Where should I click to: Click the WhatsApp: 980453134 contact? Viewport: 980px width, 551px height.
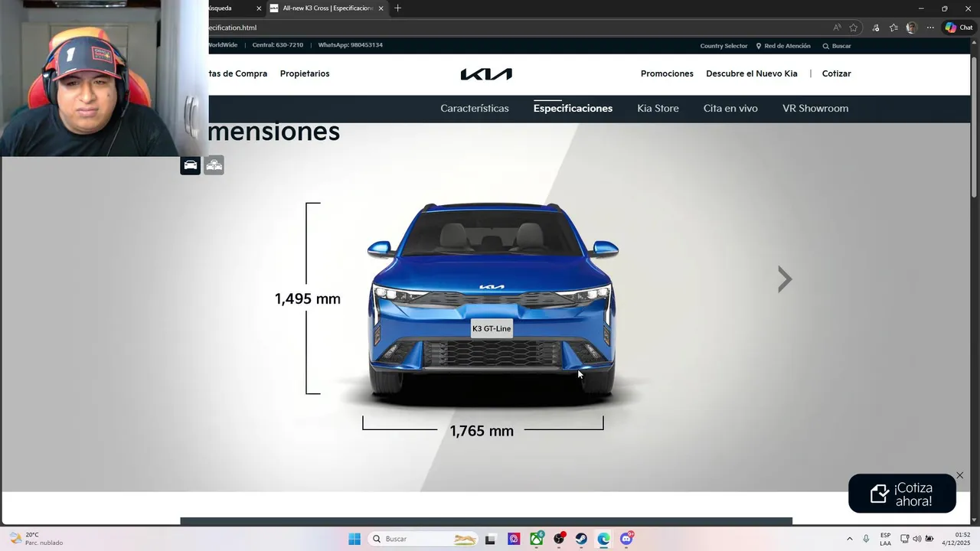click(x=350, y=45)
